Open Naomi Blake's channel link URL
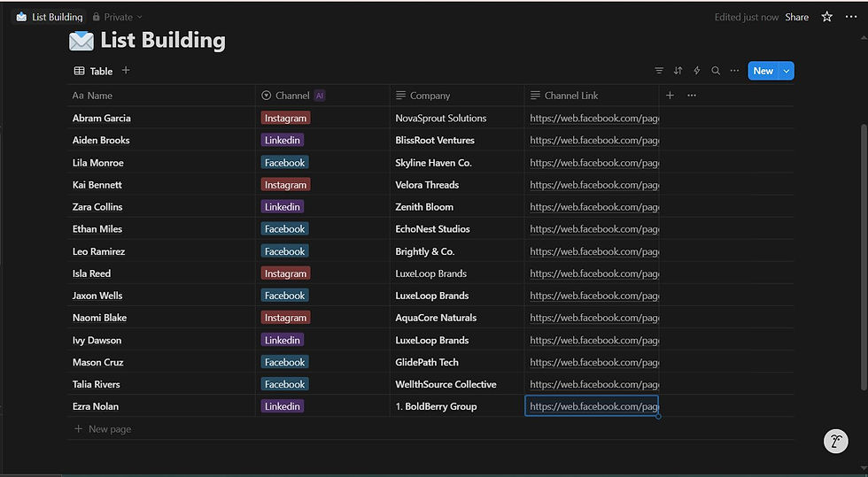Screen dimensions: 868x477 (594, 318)
